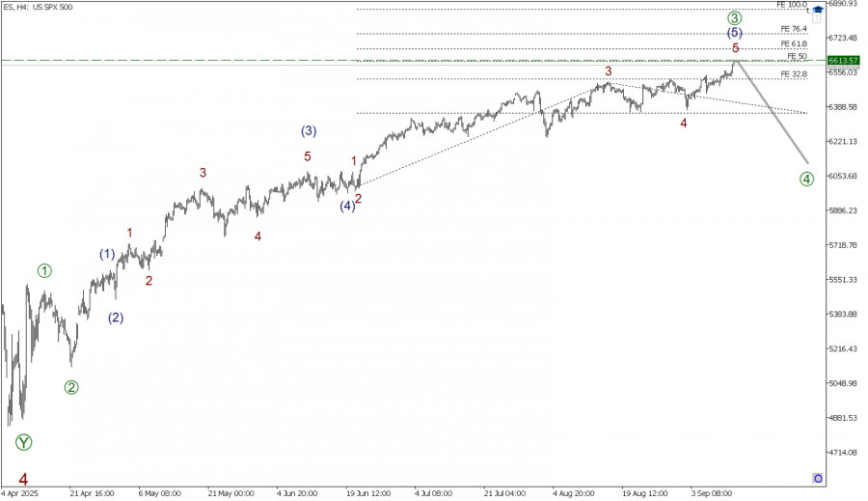Click the blue graduation cap icon
Screen dimensions: 868x501
pos(816,8)
